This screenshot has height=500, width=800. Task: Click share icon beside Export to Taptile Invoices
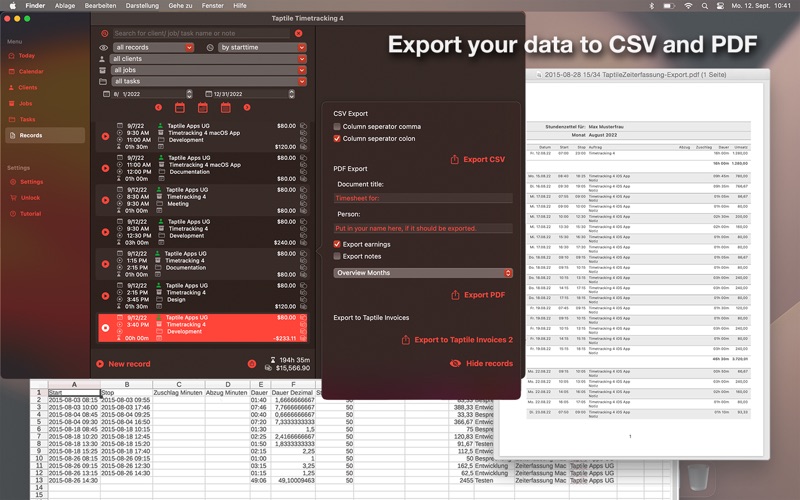pyautogui.click(x=406, y=340)
